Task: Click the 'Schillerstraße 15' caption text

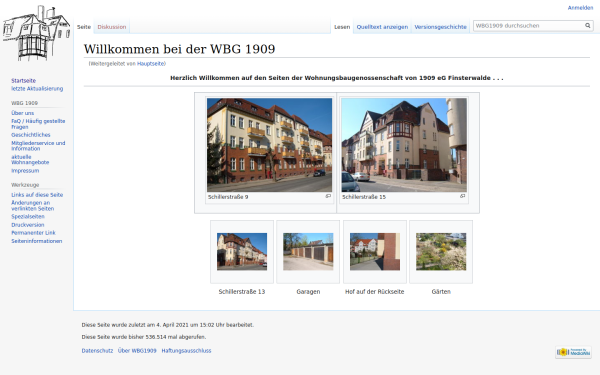Action: click(364, 197)
